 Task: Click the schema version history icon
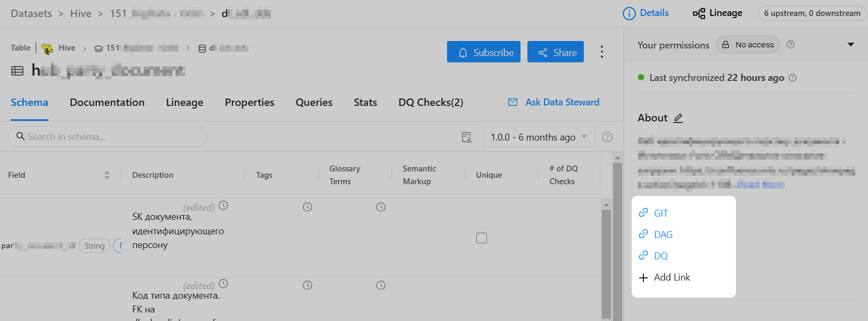[x=467, y=137]
